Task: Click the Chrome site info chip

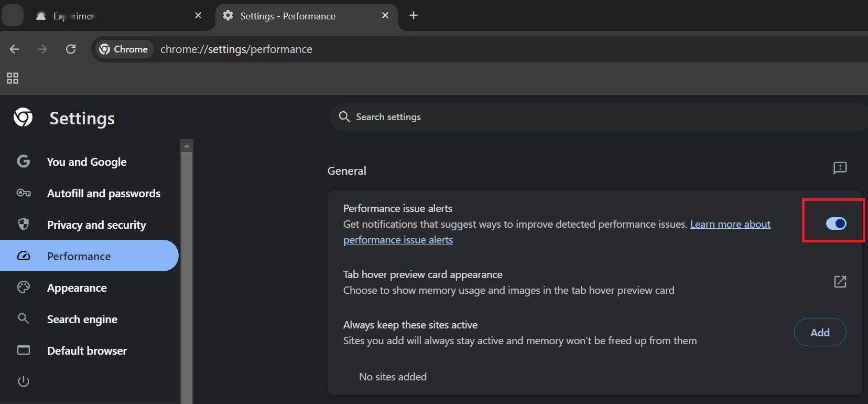Action: tap(124, 49)
